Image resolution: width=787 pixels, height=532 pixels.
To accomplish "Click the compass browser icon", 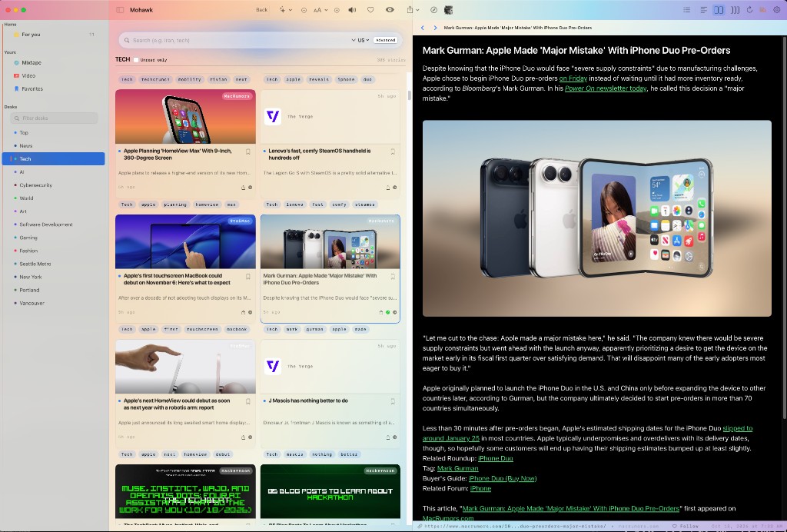I will click(x=433, y=10).
